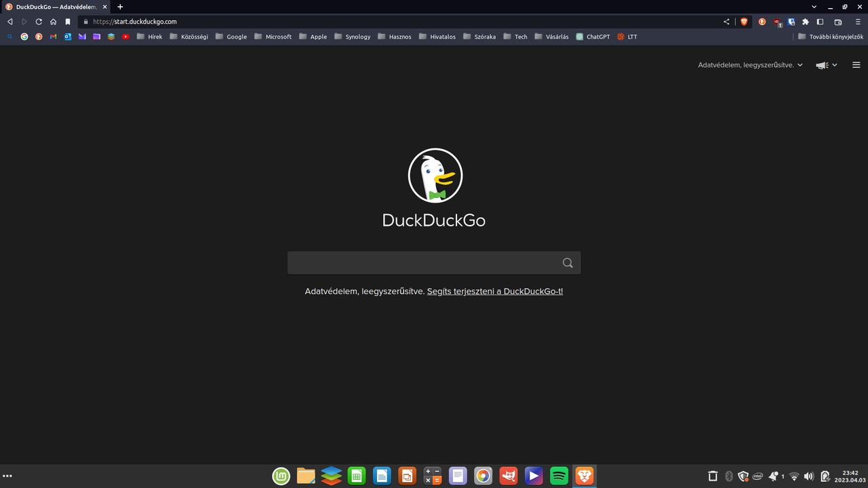Click the Share icon in the address bar
The height and width of the screenshot is (488, 868).
tap(726, 22)
